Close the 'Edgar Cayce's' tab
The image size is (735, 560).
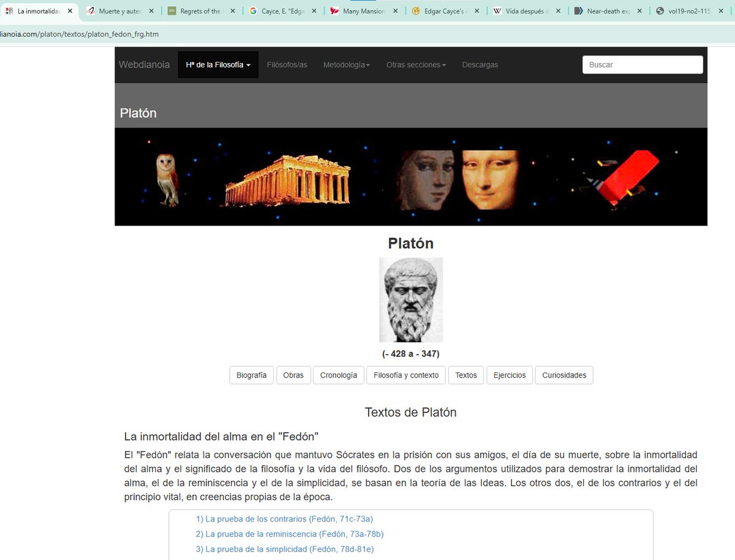pyautogui.click(x=477, y=11)
